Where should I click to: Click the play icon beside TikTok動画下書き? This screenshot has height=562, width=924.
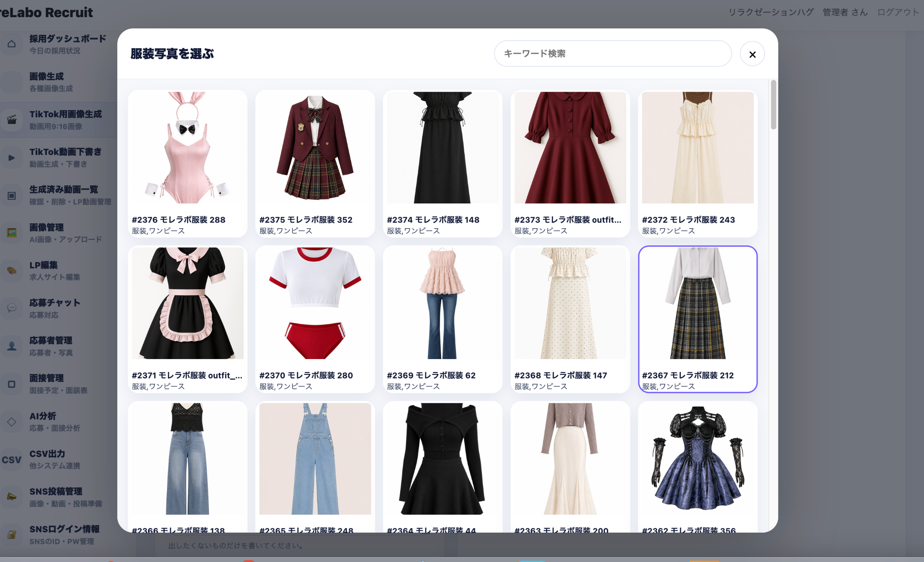coord(12,157)
